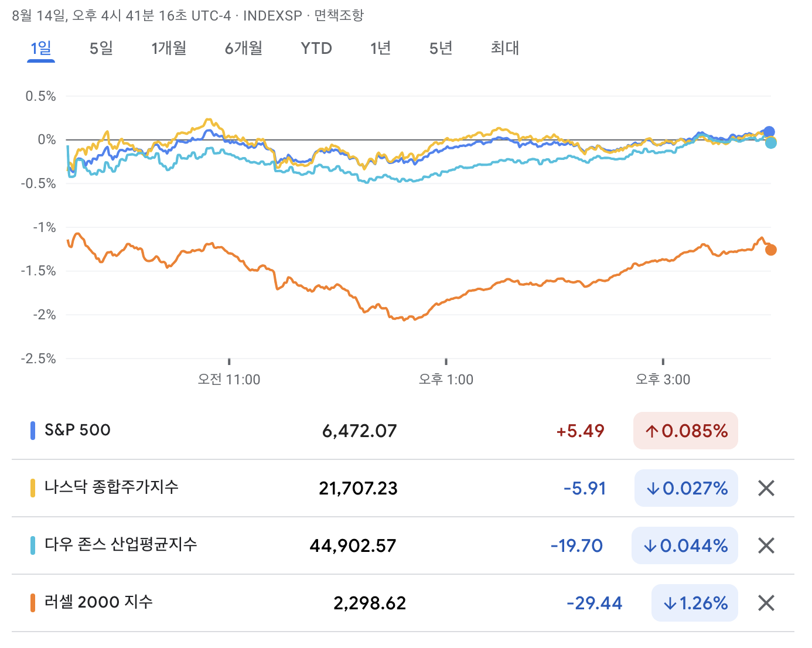Switch chart to 6개월 range
This screenshot has height=648, width=812.
click(244, 48)
